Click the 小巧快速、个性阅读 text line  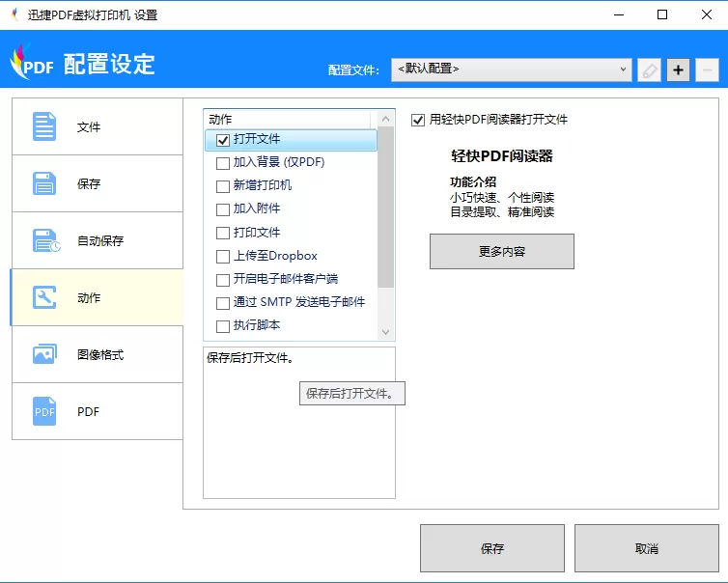[x=502, y=197]
